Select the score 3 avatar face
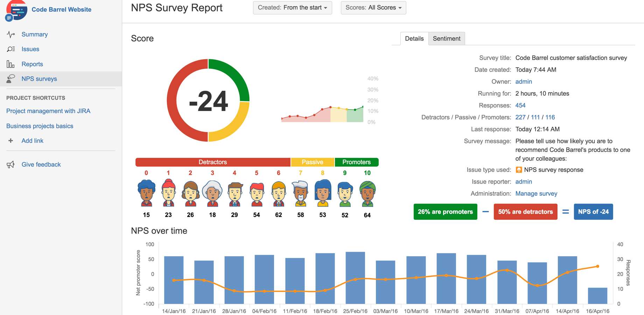 tap(212, 194)
